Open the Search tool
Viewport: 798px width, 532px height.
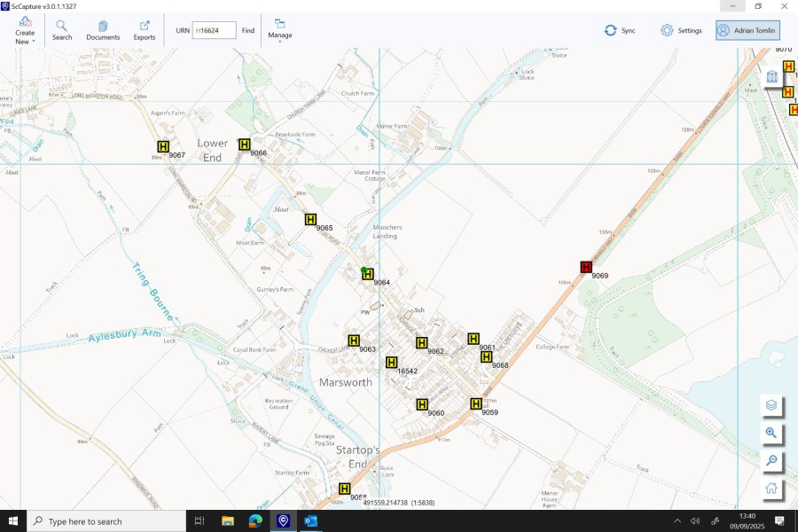pos(62,30)
